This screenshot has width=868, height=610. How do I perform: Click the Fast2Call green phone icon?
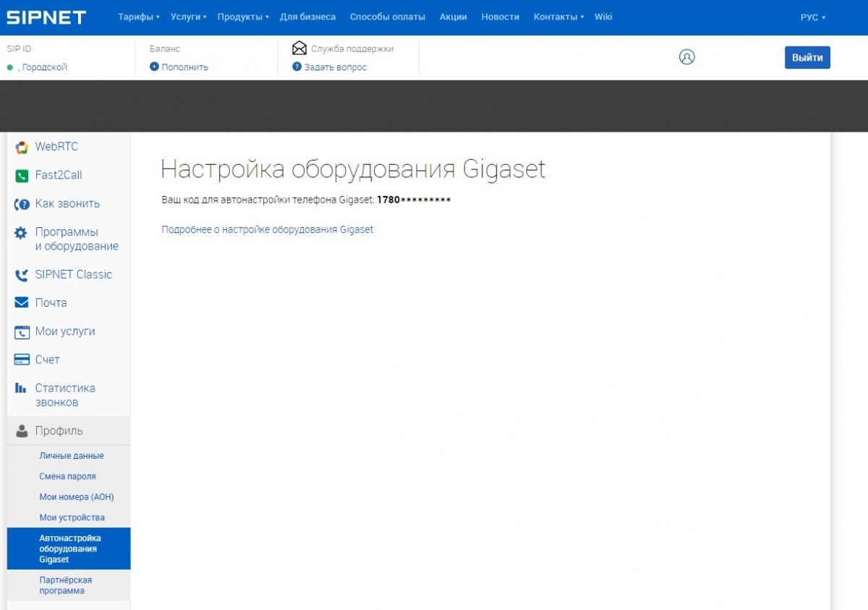[x=22, y=175]
